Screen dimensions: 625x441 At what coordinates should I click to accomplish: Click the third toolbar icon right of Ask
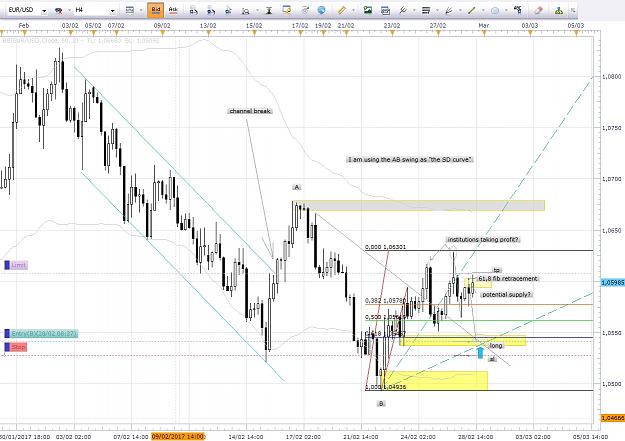228,11
